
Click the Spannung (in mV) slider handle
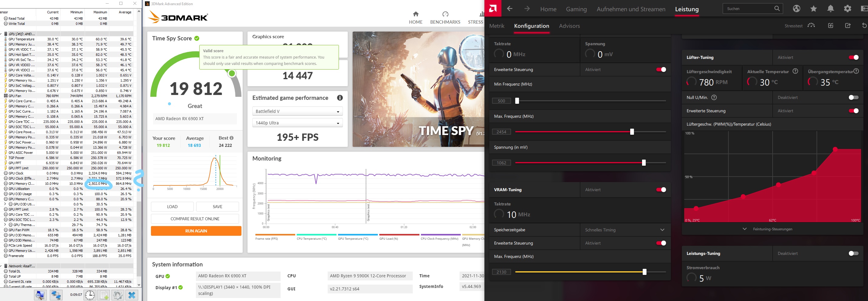644,163
